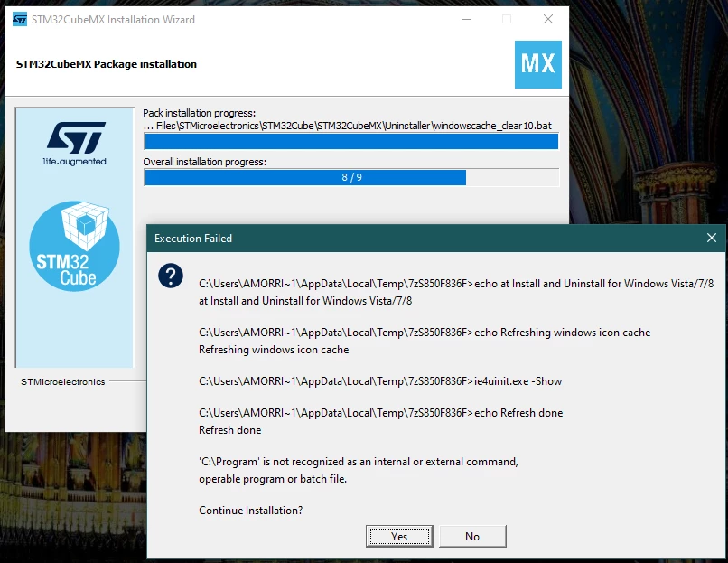Click the Overall installation progress bar showing 8 / 9
The width and height of the screenshot is (728, 563).
click(x=351, y=177)
